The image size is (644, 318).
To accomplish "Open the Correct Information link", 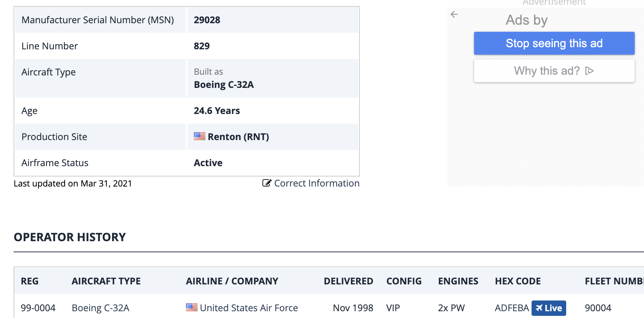I will (316, 183).
